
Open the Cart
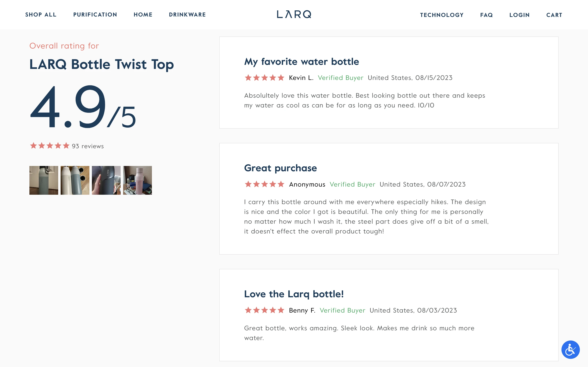coord(554,15)
